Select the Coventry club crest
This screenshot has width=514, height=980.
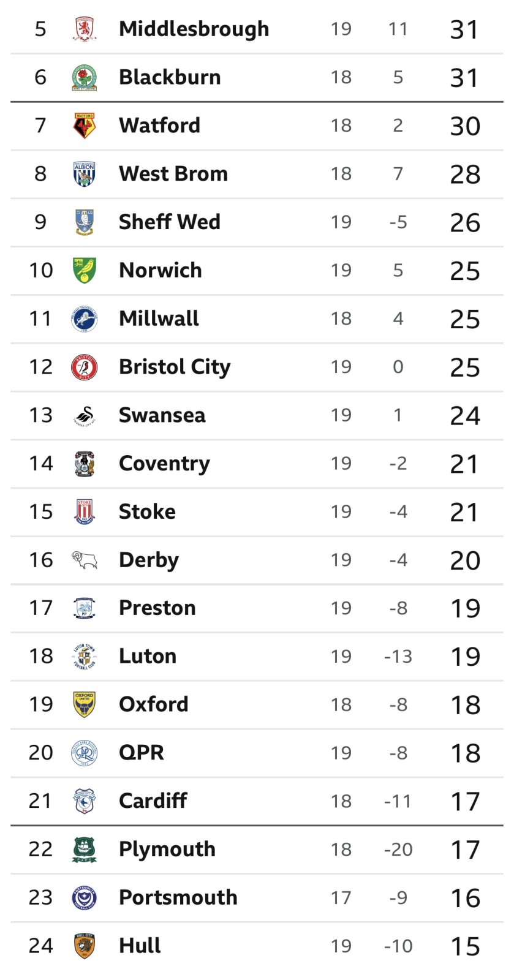(85, 464)
